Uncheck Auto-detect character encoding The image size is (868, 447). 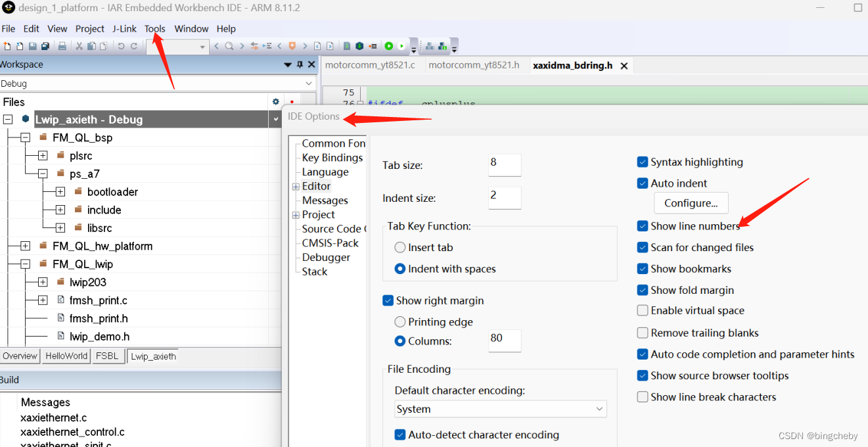click(x=400, y=435)
